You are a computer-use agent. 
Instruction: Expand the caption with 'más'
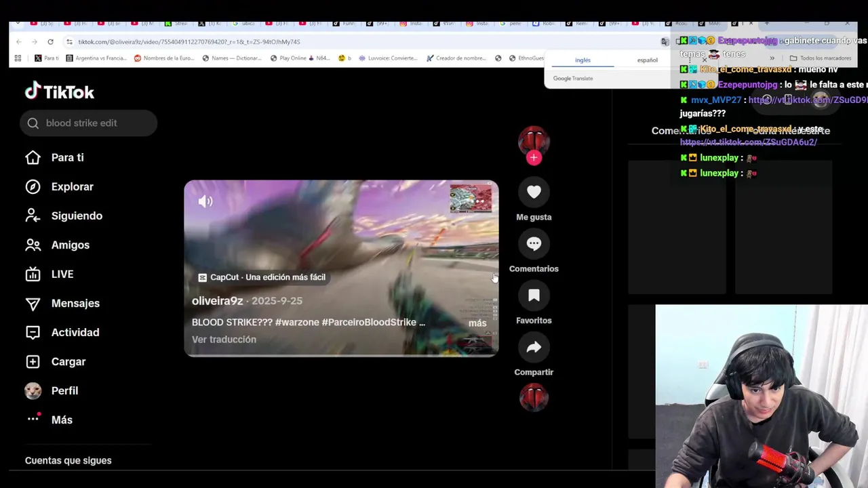(x=477, y=323)
